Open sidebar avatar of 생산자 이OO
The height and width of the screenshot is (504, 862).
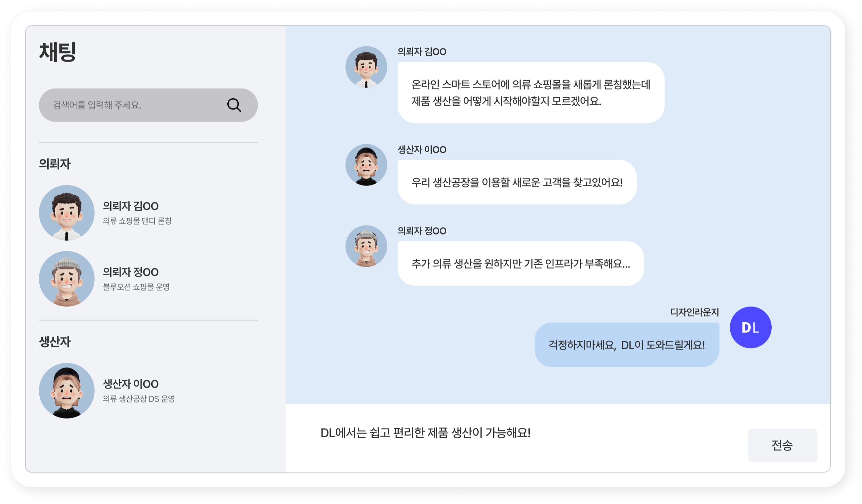click(66, 390)
